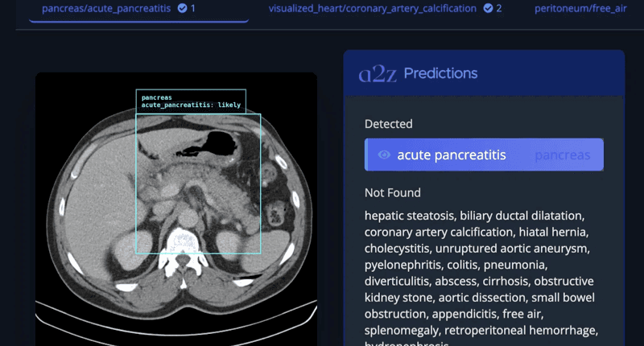Switch to visualized_heart/coronary_artery_calcification tab

pos(374,8)
